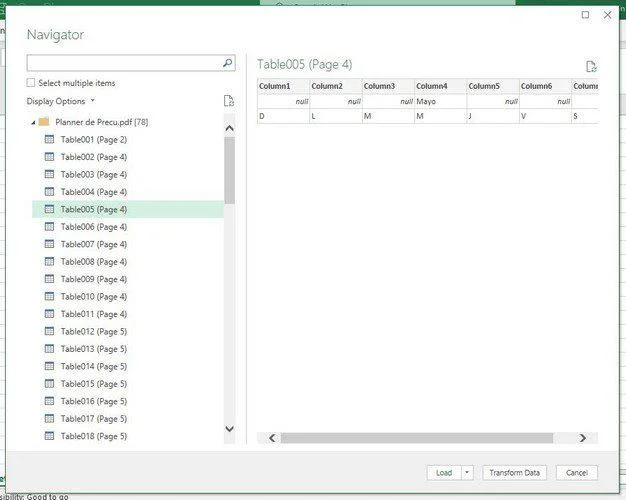Cancel the Navigator dialog

tap(576, 472)
